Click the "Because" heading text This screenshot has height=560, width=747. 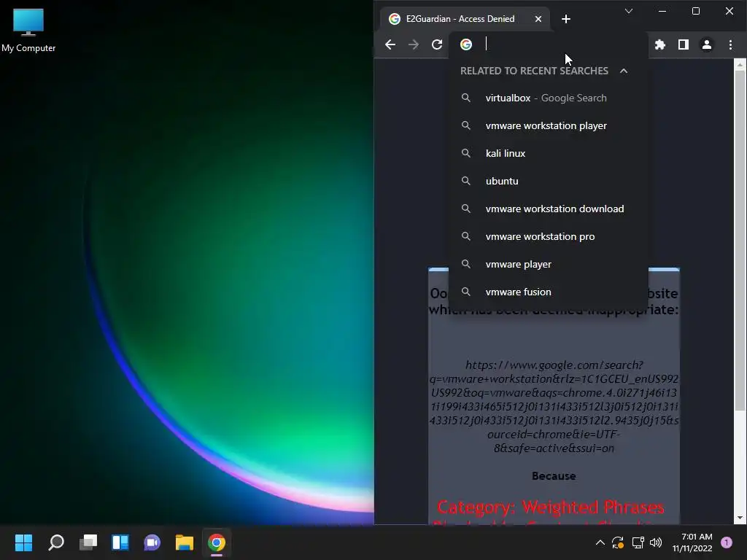point(554,475)
